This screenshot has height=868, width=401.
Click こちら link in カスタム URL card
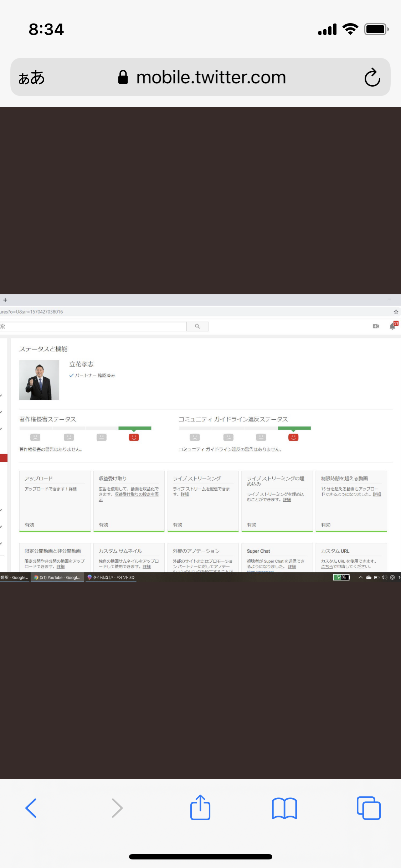(327, 567)
